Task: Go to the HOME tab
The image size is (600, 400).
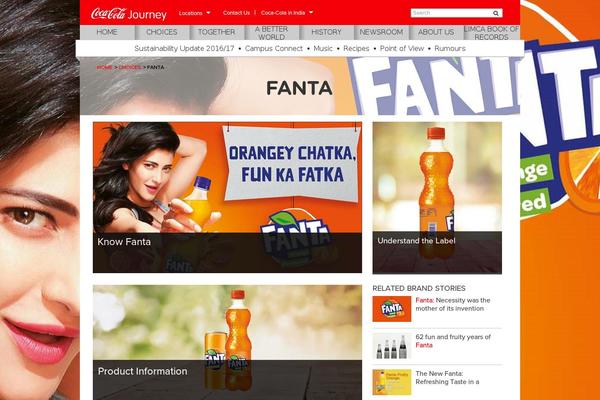Action: (107, 32)
